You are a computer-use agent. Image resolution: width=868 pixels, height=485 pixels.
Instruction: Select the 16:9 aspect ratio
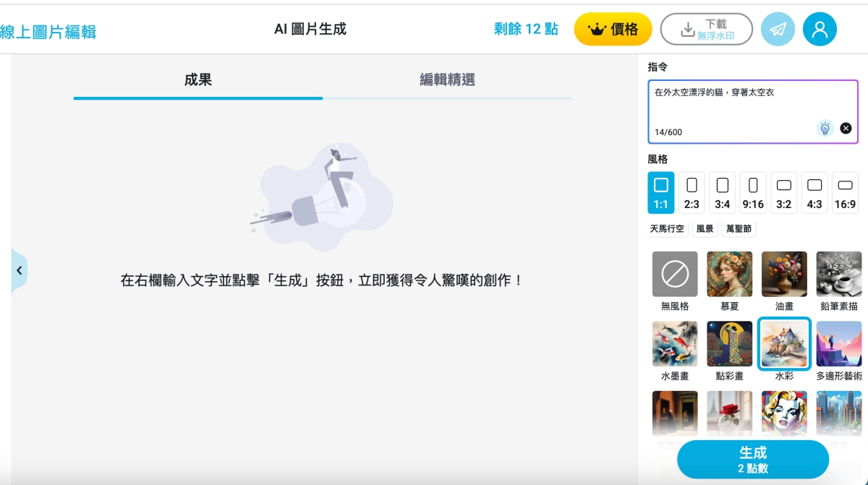point(846,193)
